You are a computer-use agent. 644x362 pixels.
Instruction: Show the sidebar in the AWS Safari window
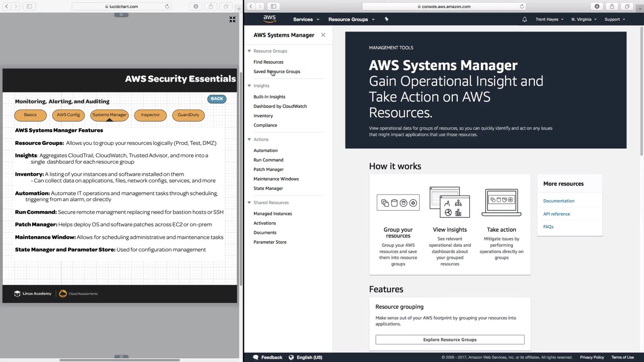point(273,6)
